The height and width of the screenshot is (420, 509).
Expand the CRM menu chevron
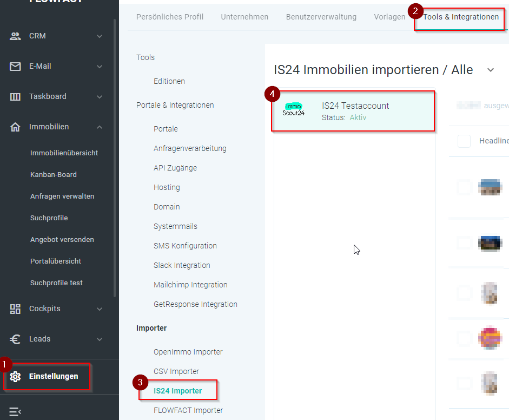(100, 36)
